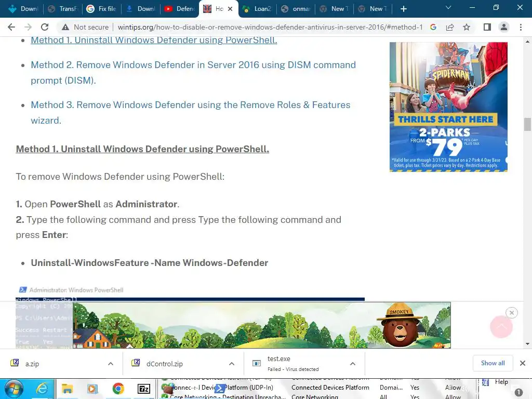
Task: Open a new browser tab
Action: click(x=403, y=9)
